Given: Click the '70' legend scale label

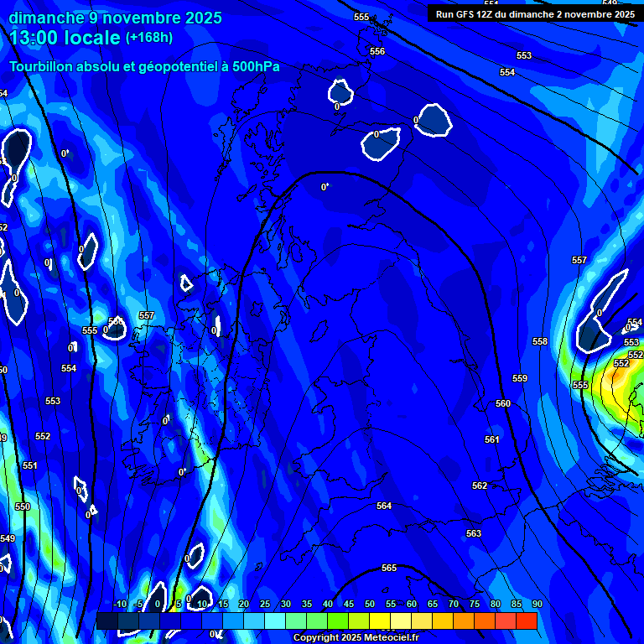Looking at the screenshot, I should 453,604.
